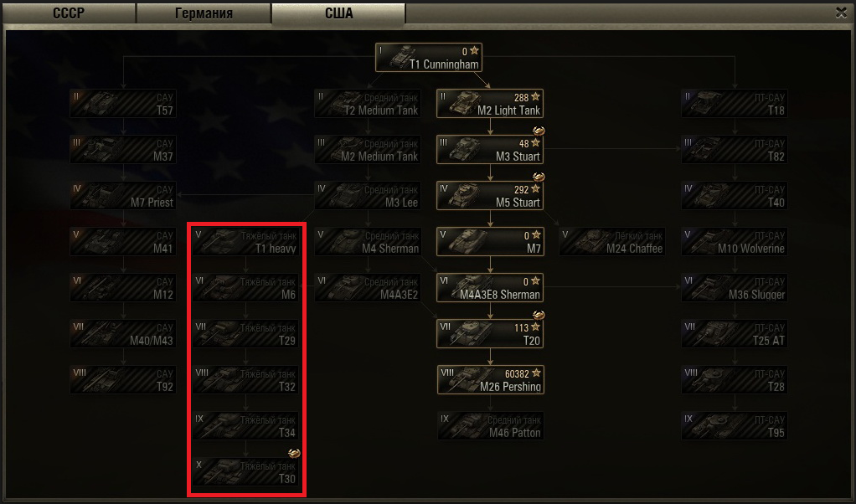The width and height of the screenshot is (856, 504).
Task: Switch to the СССР nation tab
Action: [69, 13]
